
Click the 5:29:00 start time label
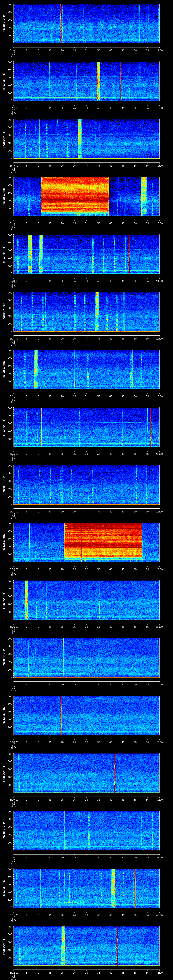coord(14,800)
